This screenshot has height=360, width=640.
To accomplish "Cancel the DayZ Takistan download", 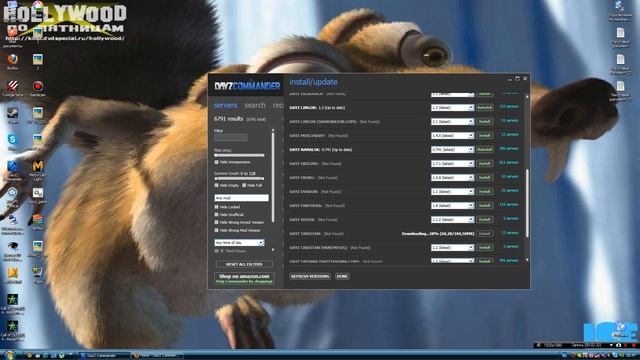I will (x=484, y=234).
